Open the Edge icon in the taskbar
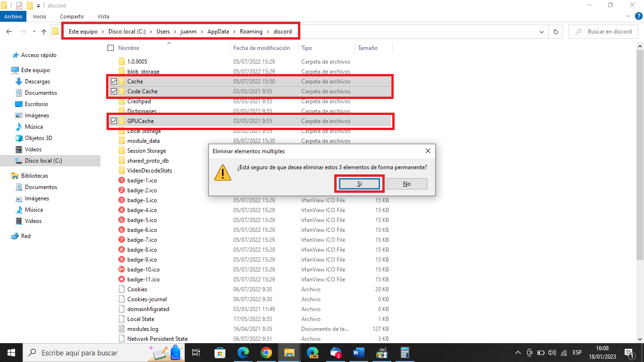 pyautogui.click(x=243, y=352)
